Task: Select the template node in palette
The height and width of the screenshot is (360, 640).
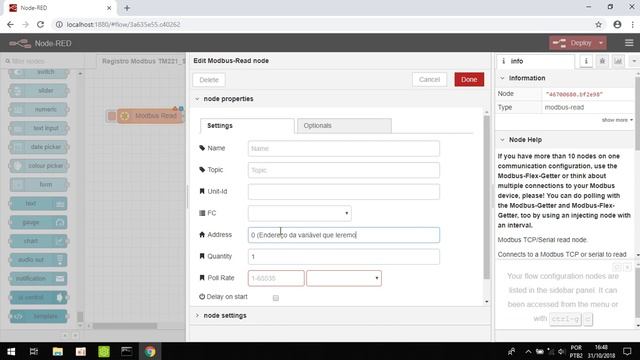Action: point(39,316)
